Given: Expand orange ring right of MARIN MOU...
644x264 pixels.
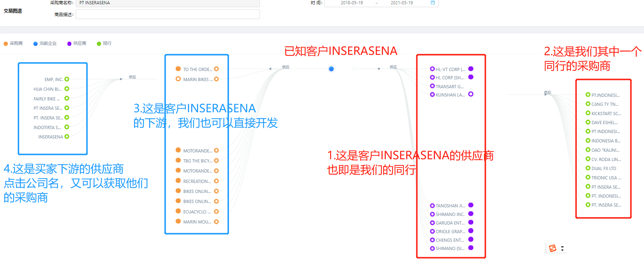Looking at the screenshot, I should [216, 222].
